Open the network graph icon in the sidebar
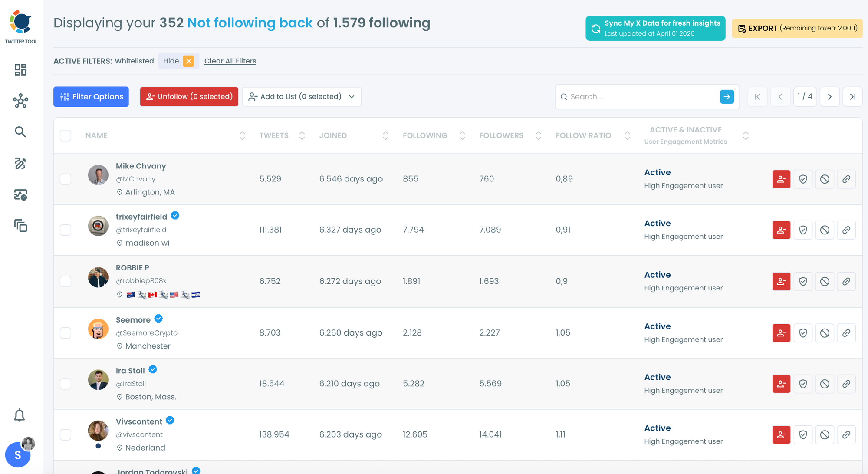The image size is (868, 474). pyautogui.click(x=20, y=101)
